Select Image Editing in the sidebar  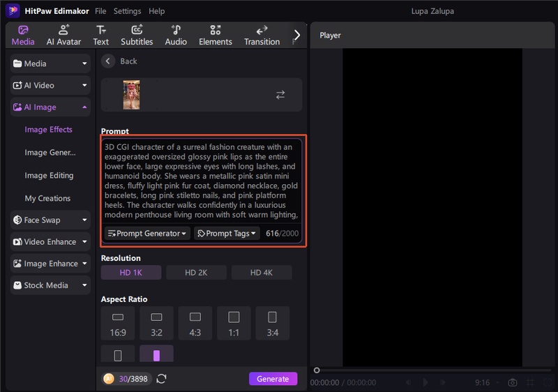(49, 175)
